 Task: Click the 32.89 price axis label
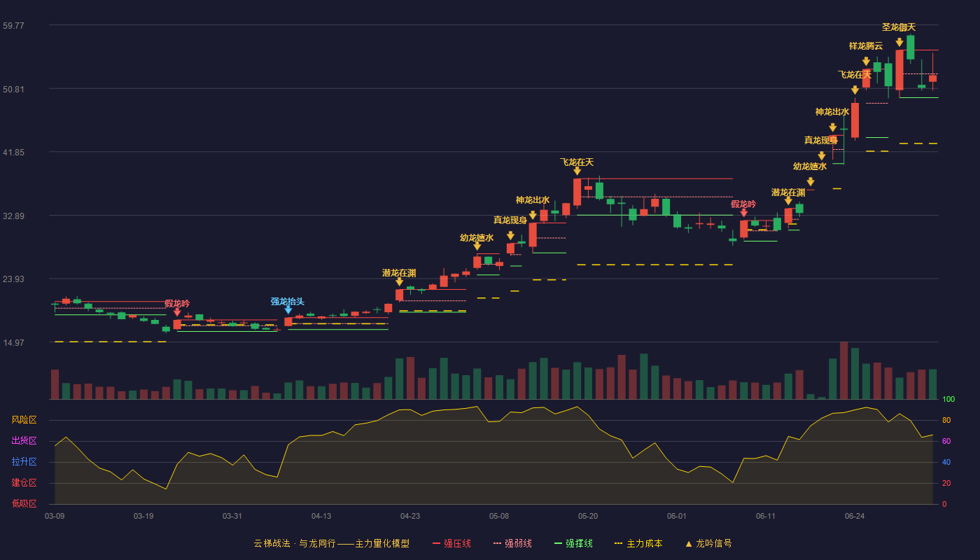click(13, 216)
